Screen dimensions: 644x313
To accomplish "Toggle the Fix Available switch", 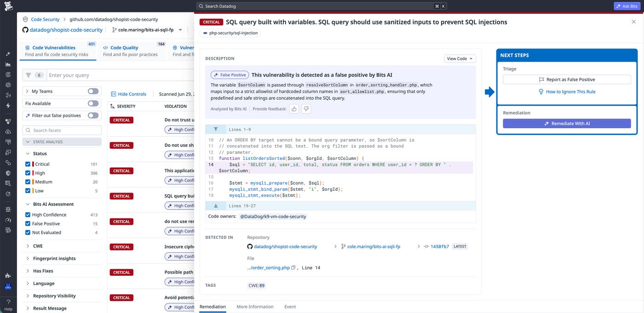I will 93,103.
